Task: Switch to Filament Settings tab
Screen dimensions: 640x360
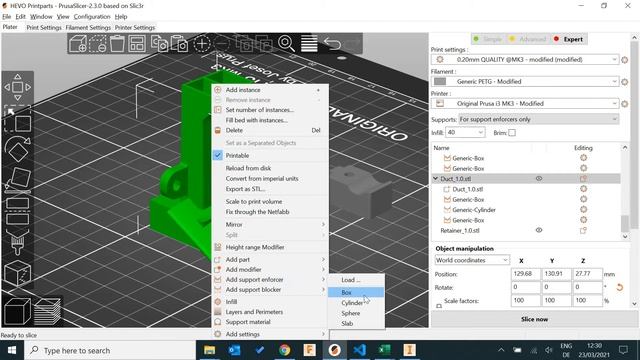Action: click(x=88, y=27)
